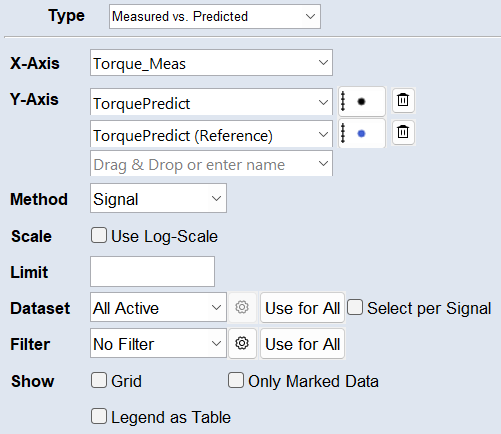Open the Type dropdown Measured vs. Predicted
Screen dimensions: 501x434
pos(215,16)
